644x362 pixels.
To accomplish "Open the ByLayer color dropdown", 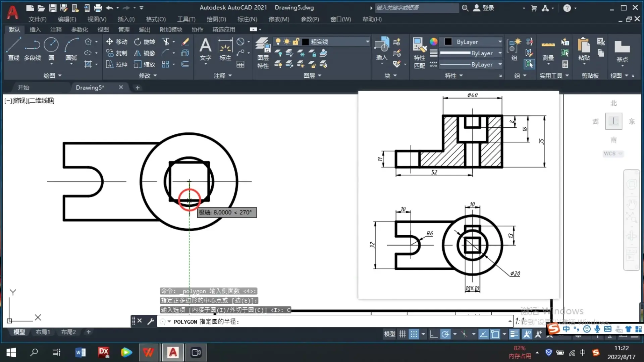I will point(500,42).
